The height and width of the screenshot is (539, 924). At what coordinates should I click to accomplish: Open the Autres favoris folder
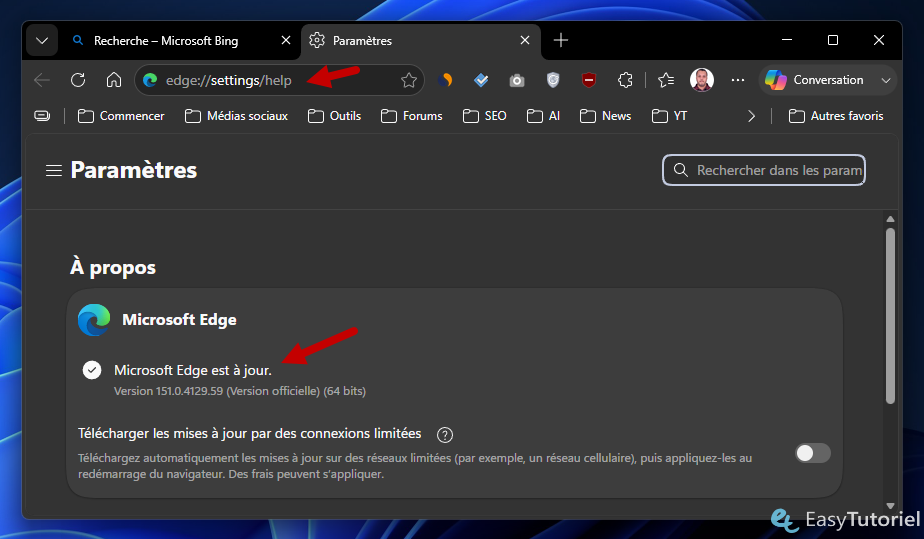(836, 116)
